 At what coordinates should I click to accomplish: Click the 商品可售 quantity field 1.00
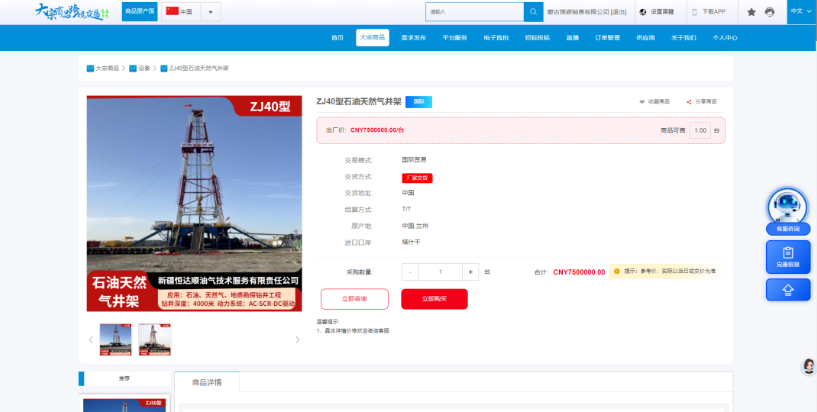click(x=700, y=131)
